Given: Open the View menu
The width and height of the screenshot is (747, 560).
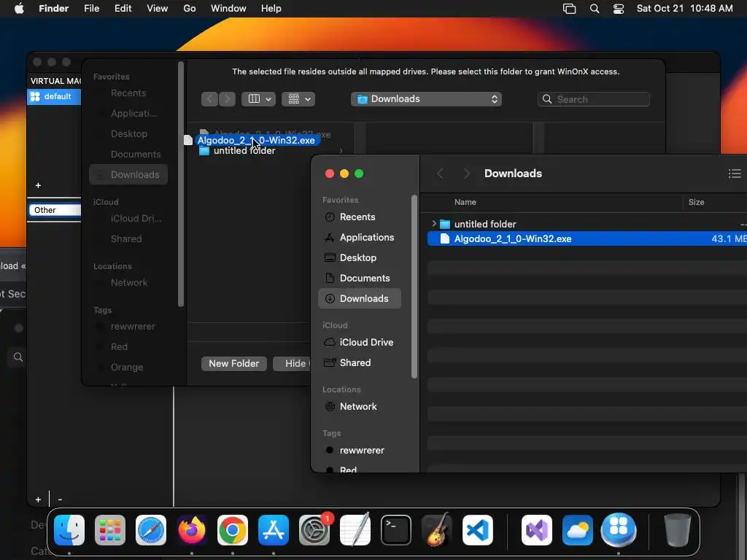Looking at the screenshot, I should point(158,9).
